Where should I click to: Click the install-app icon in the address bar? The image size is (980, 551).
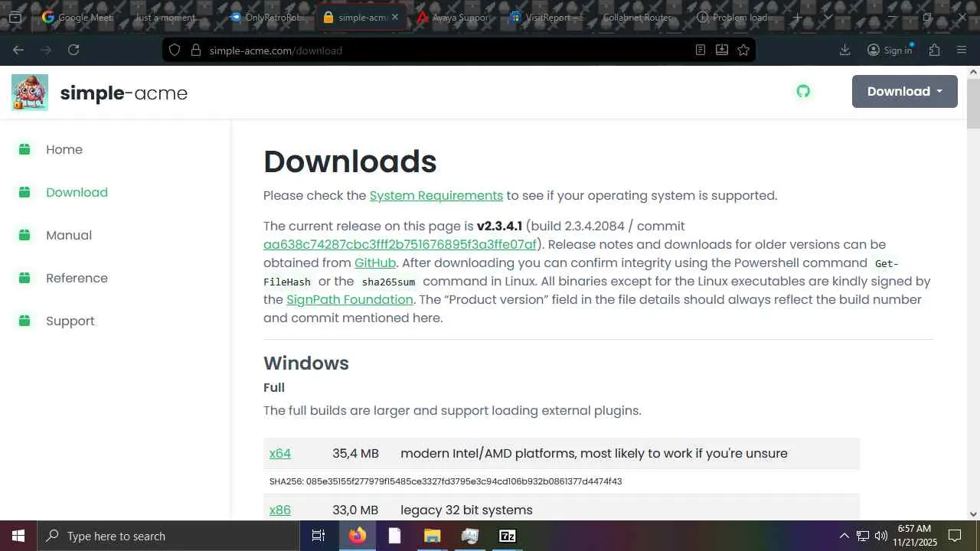(x=722, y=50)
